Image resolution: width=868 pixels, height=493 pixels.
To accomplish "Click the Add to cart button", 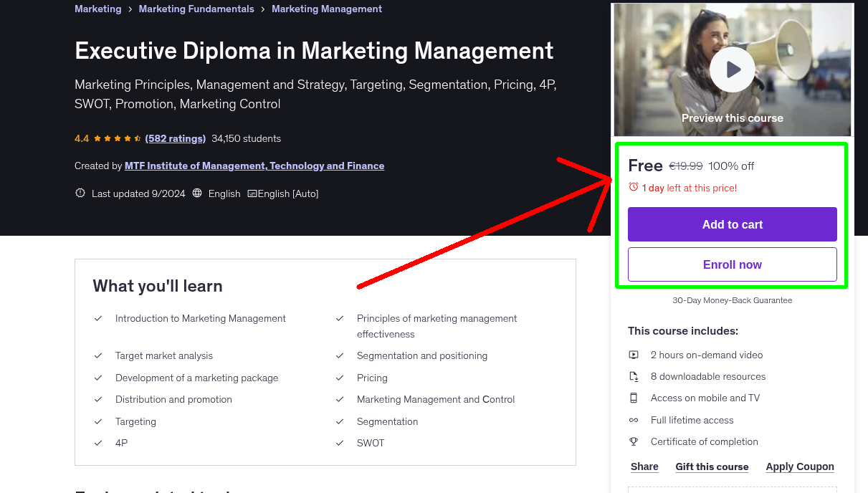I will 733,224.
